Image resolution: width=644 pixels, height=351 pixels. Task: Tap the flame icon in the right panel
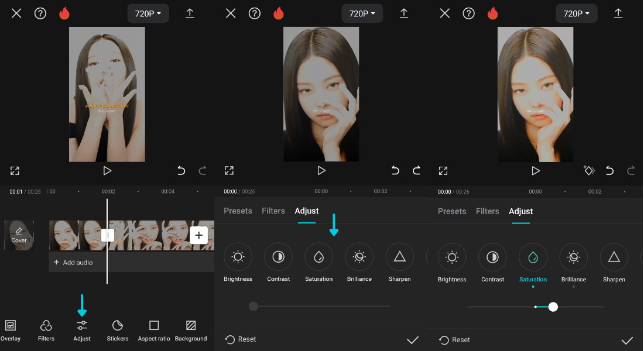coord(493,13)
